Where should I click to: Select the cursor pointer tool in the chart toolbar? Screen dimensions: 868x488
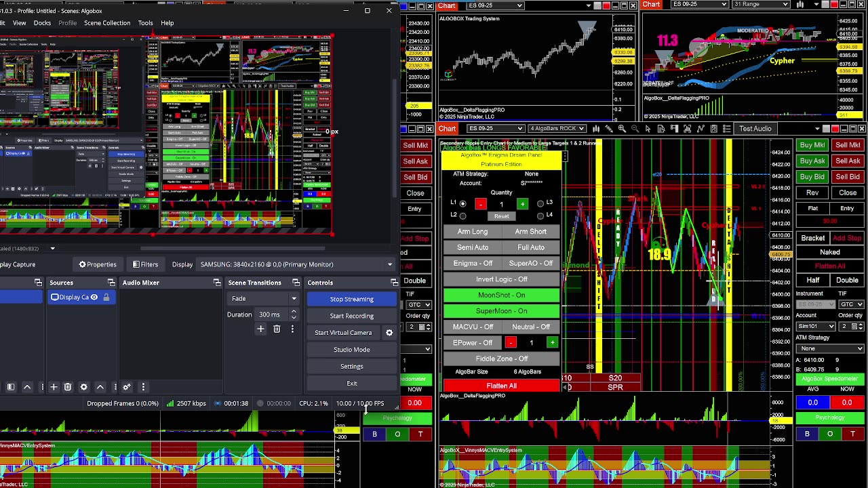tap(648, 129)
